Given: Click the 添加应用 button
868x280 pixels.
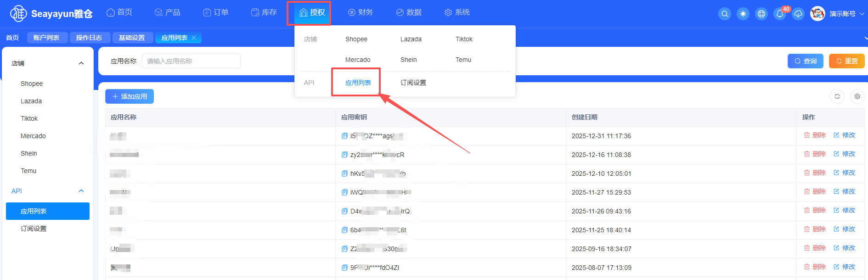Looking at the screenshot, I should point(130,96).
